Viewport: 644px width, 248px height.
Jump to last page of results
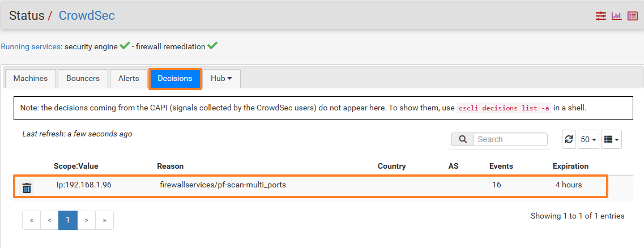pyautogui.click(x=104, y=220)
